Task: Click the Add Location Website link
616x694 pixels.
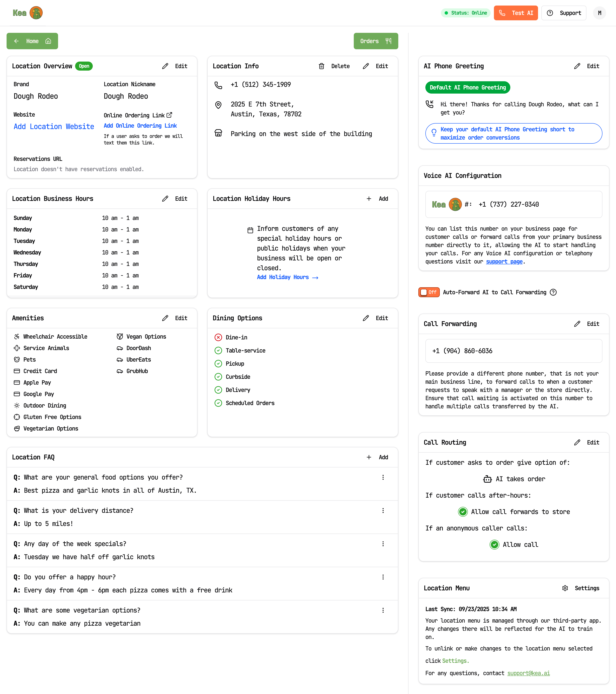Action: click(54, 126)
